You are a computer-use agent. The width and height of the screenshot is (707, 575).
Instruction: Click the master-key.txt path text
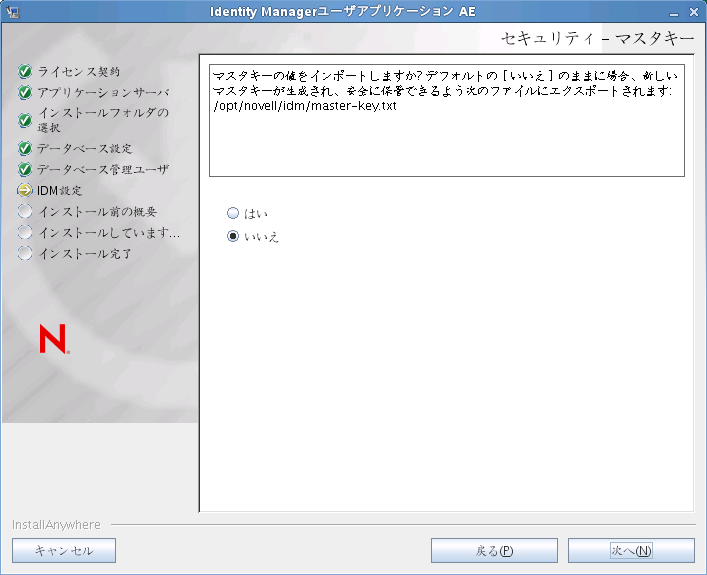[x=305, y=106]
